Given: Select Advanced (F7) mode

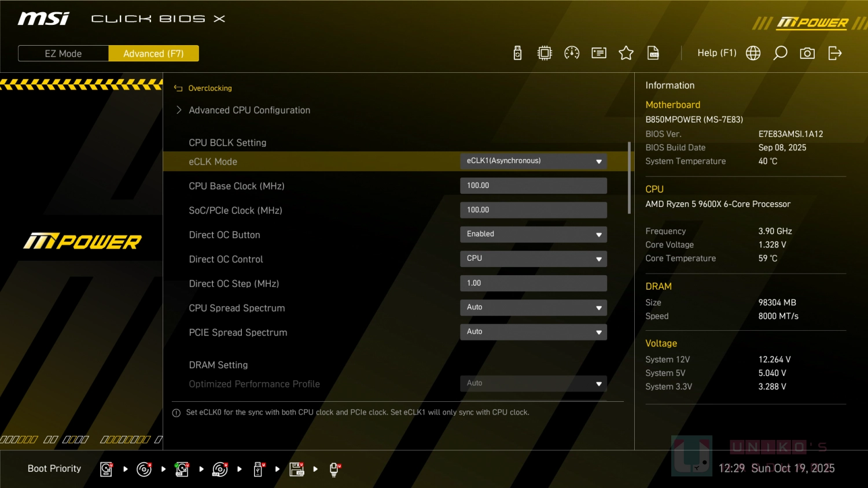Looking at the screenshot, I should [153, 53].
